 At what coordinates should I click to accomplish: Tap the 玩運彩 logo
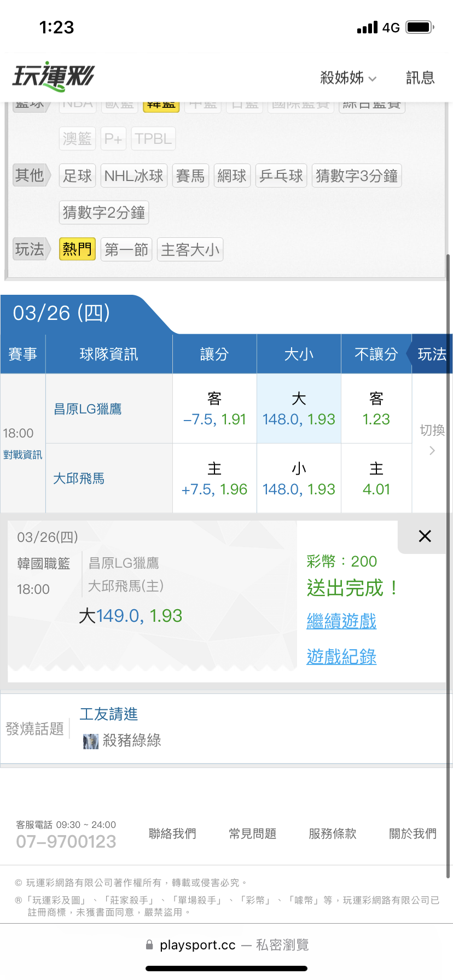pyautogui.click(x=54, y=77)
